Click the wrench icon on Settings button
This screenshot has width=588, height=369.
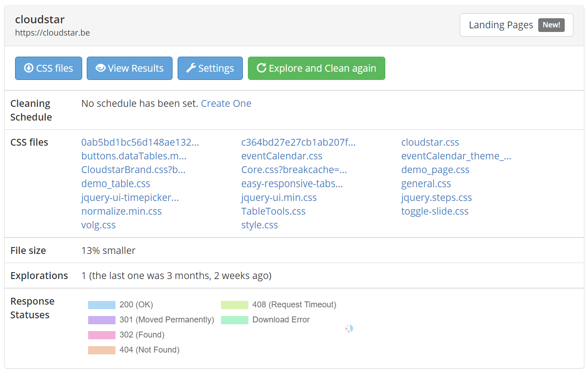(x=191, y=68)
